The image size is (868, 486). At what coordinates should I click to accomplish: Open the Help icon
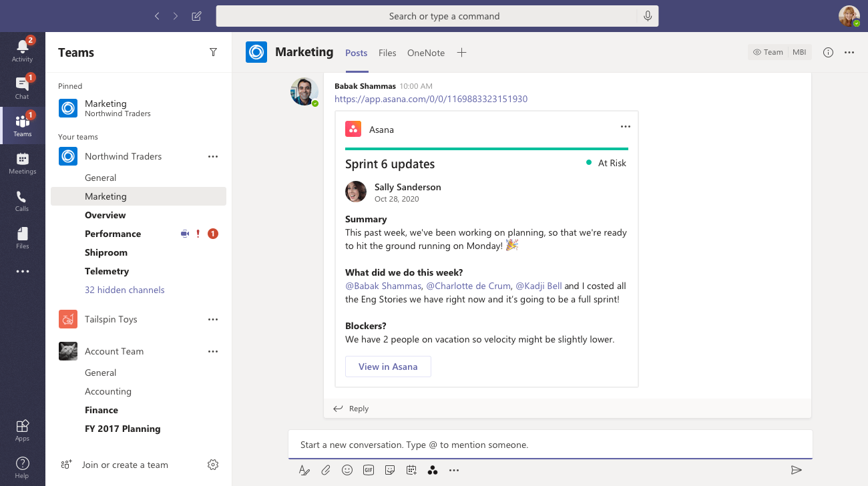pyautogui.click(x=23, y=467)
